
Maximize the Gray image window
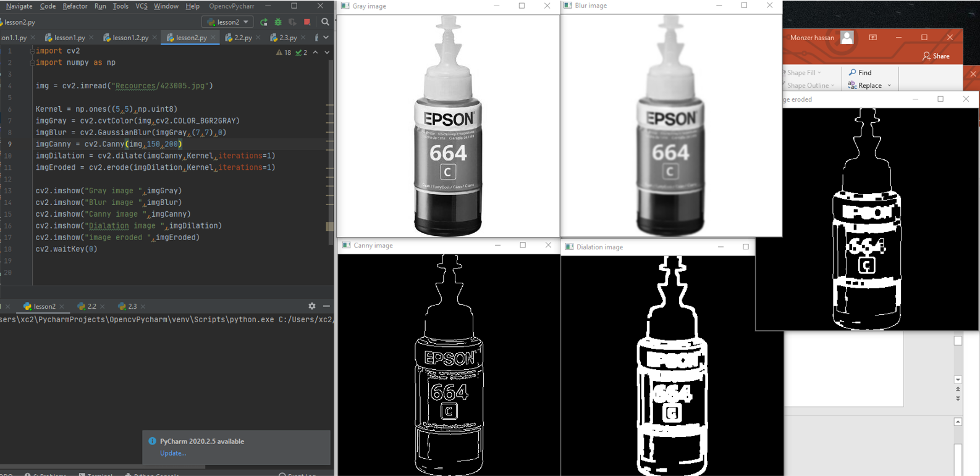pyautogui.click(x=522, y=6)
